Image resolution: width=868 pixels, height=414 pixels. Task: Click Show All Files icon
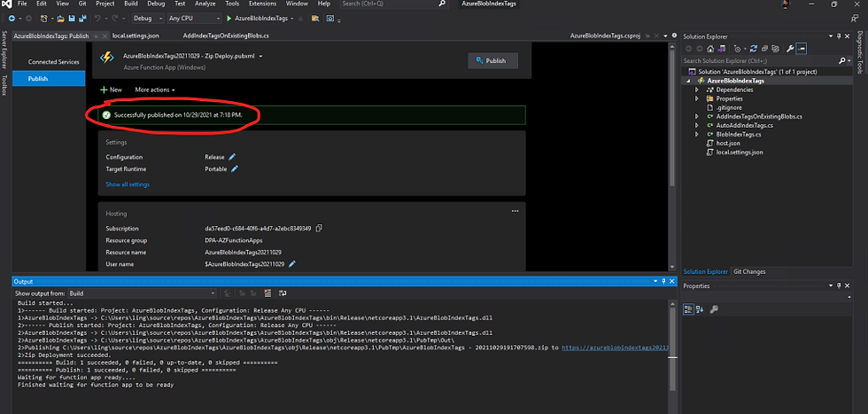776,49
